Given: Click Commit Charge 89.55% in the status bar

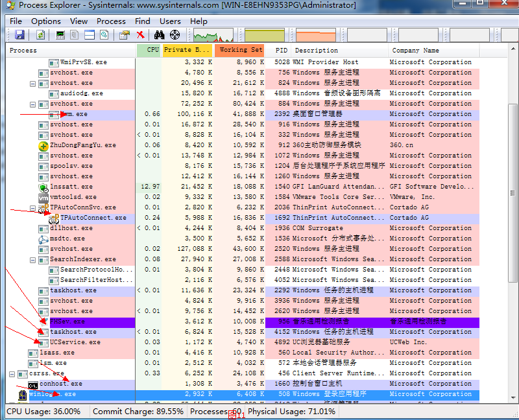Looking at the screenshot, I should click(138, 412).
